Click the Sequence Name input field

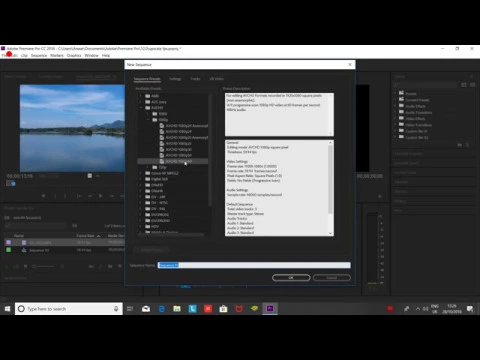coord(254,265)
